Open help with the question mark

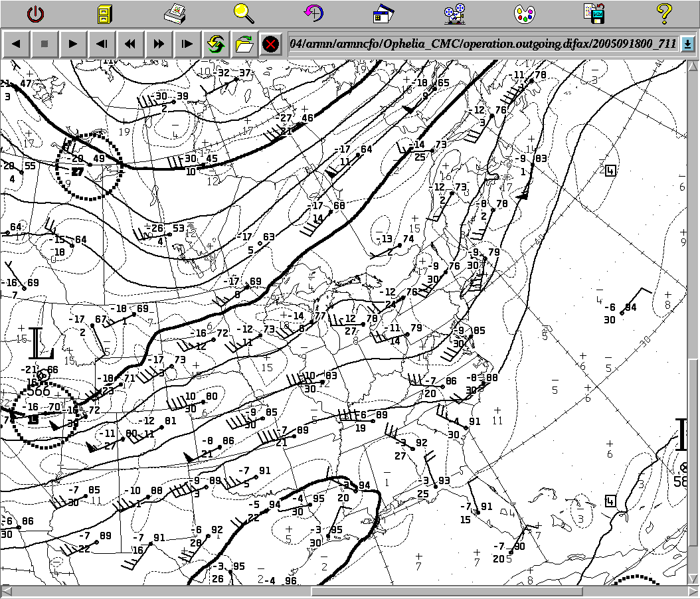tap(663, 13)
